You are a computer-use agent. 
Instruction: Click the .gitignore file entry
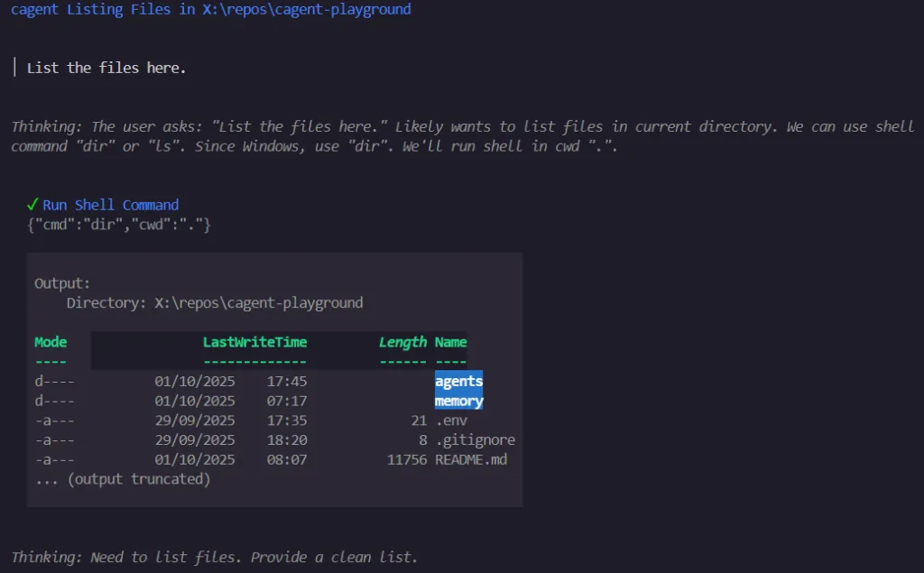[475, 440]
